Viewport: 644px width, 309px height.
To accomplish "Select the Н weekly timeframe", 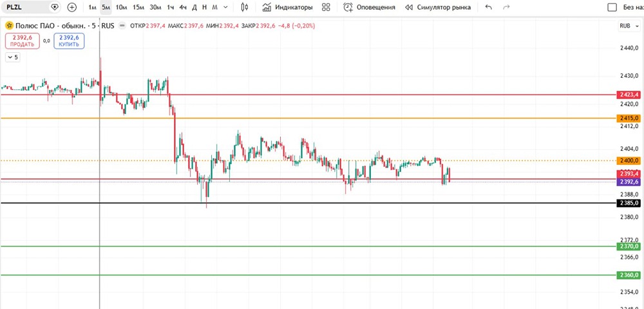I will tap(204, 7).
